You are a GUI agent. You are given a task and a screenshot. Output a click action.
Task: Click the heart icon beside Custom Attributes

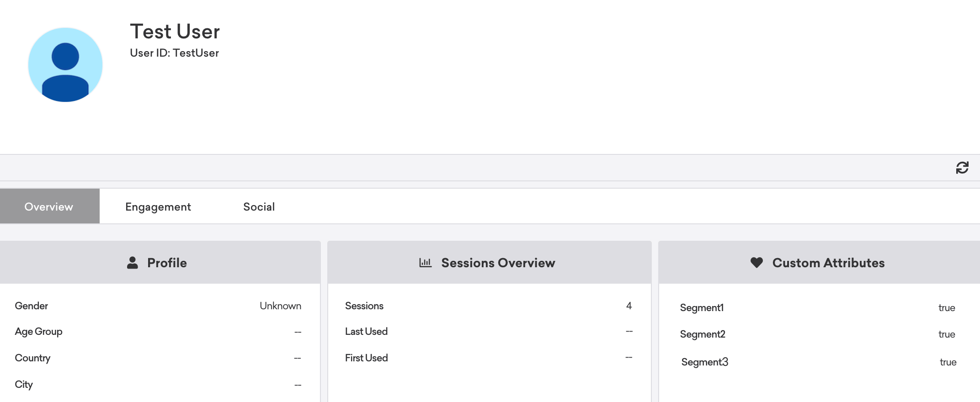tap(756, 263)
